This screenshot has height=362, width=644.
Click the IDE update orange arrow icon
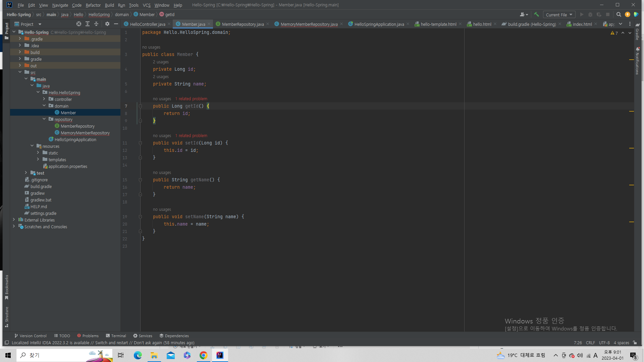click(x=627, y=14)
